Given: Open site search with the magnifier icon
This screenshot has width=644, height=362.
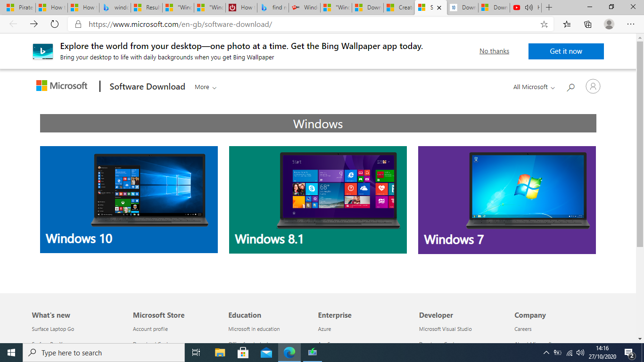Looking at the screenshot, I should click(570, 87).
